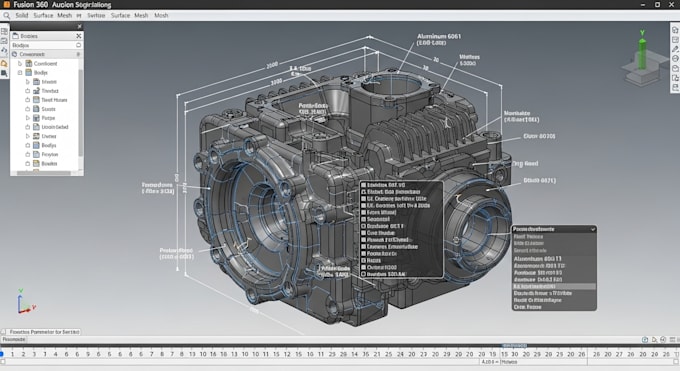Click the topmost icon in the left sidebar
Screen dimensions: 680x371
(4, 32)
